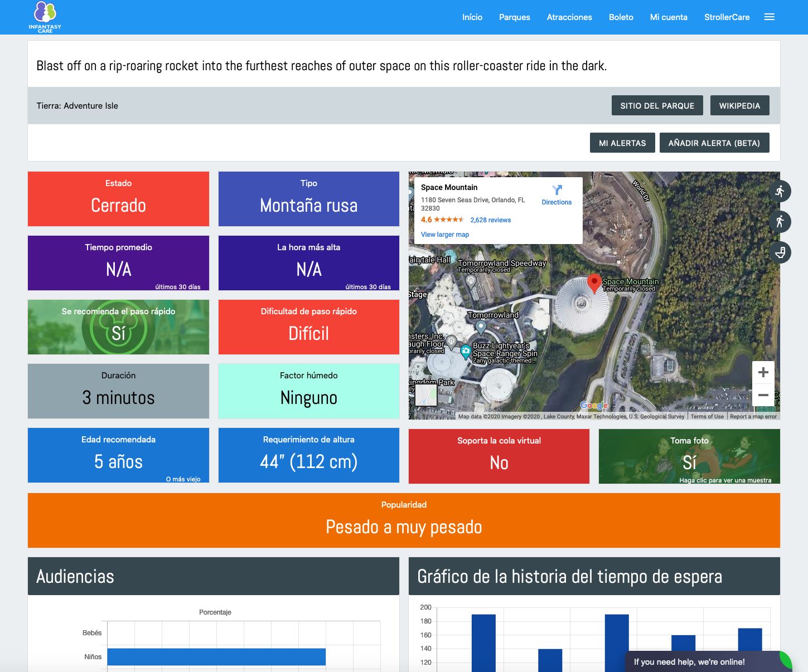Open the Parques menu item

pos(514,17)
